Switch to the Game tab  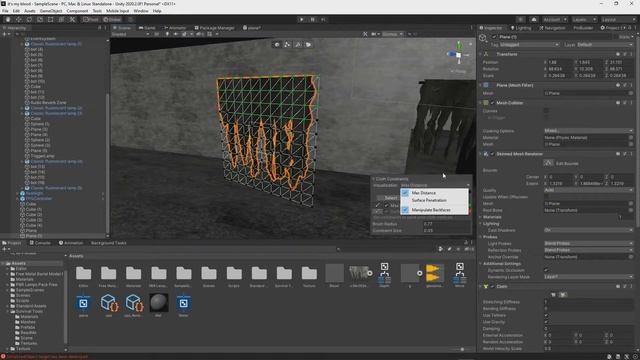tap(147, 28)
